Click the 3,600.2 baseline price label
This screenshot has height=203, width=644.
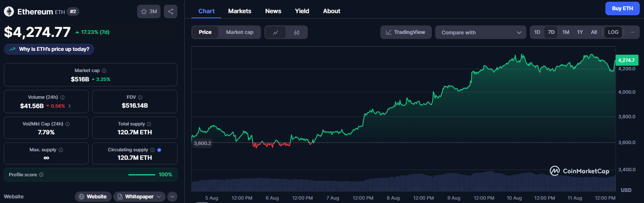(x=202, y=143)
